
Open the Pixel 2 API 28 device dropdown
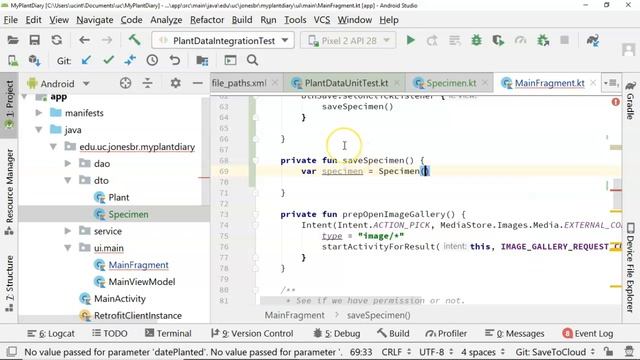[348, 40]
